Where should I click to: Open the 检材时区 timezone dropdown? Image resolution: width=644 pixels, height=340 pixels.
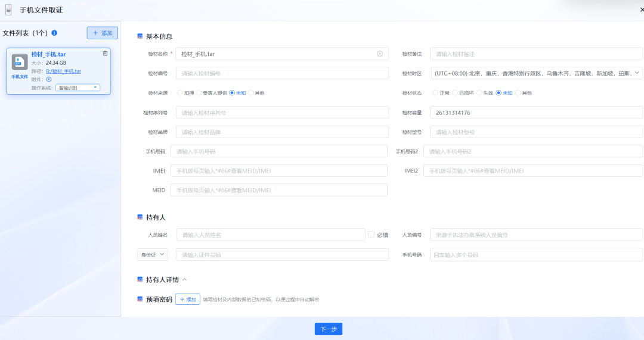pos(537,73)
